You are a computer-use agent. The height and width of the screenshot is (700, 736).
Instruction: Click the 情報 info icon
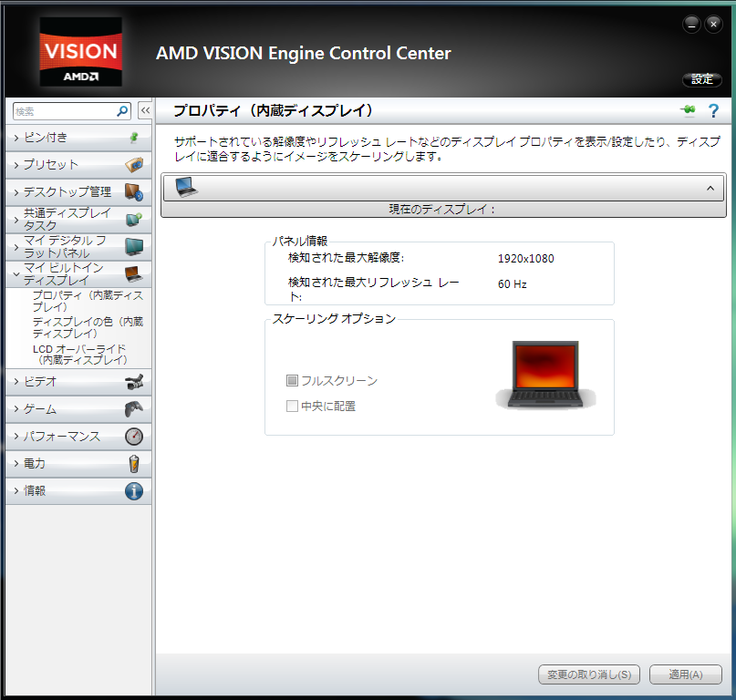134,491
